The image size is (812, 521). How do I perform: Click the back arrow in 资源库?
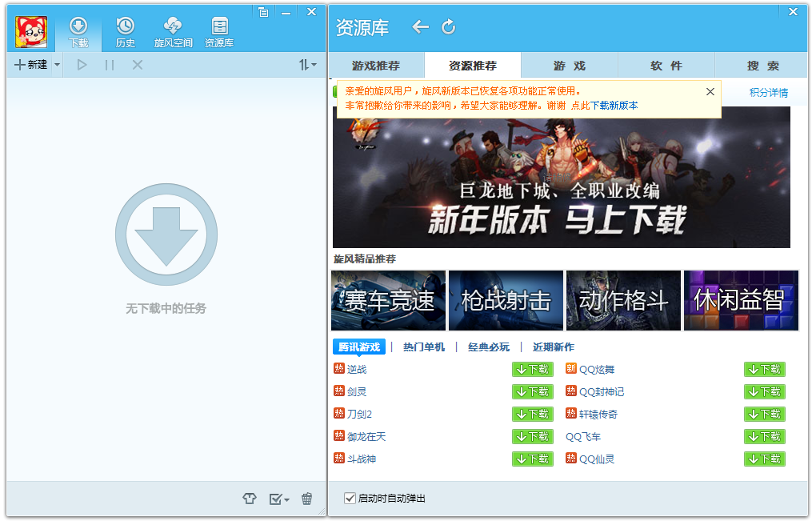point(421,27)
